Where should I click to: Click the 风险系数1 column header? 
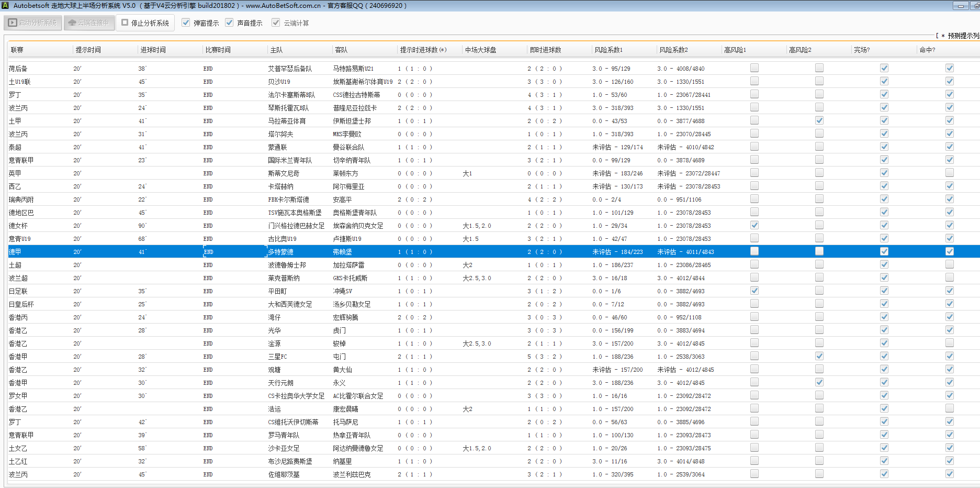[609, 50]
